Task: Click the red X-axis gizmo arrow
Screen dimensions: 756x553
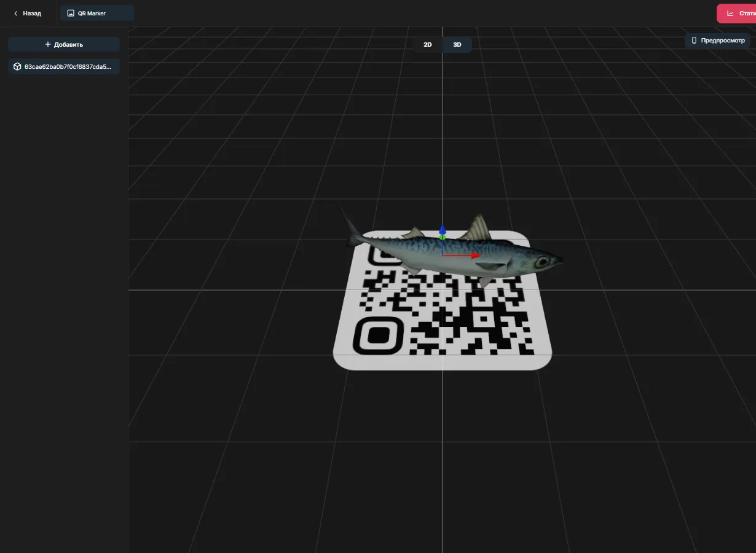Action: click(476, 255)
